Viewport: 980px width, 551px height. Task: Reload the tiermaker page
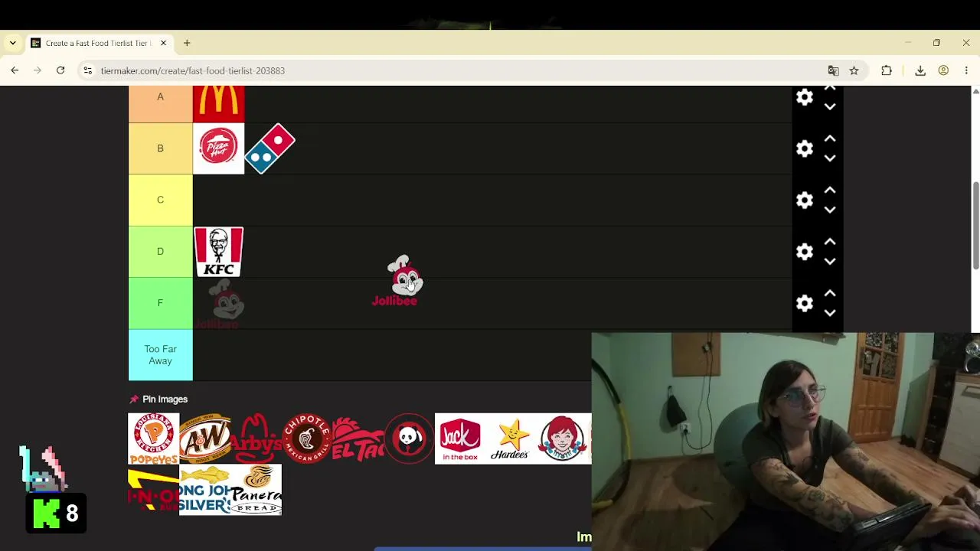tap(60, 71)
